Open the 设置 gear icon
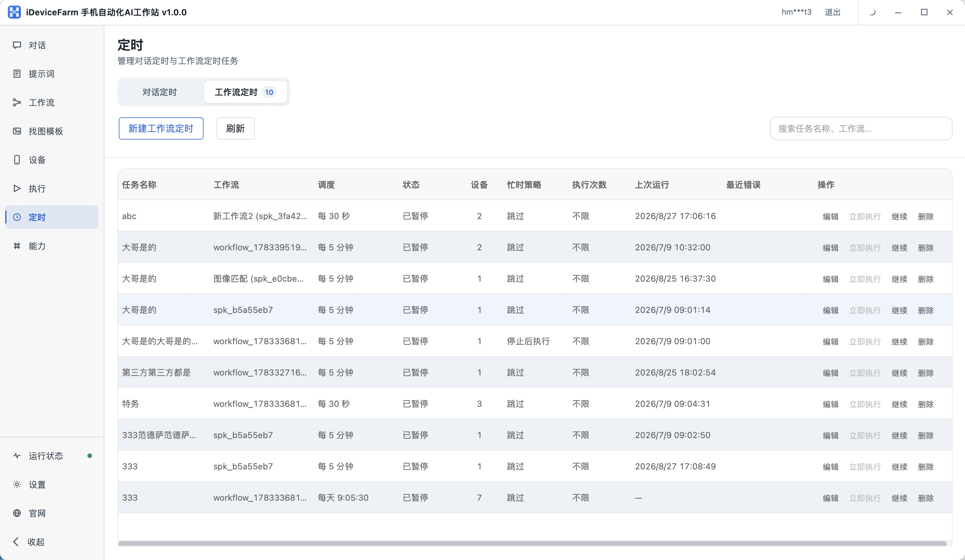The height and width of the screenshot is (560, 965). click(17, 485)
